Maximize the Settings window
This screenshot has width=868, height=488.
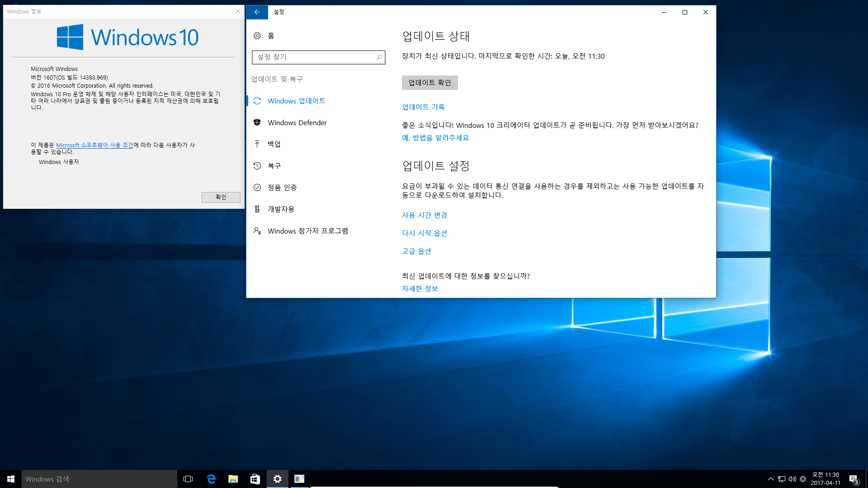pyautogui.click(x=685, y=12)
